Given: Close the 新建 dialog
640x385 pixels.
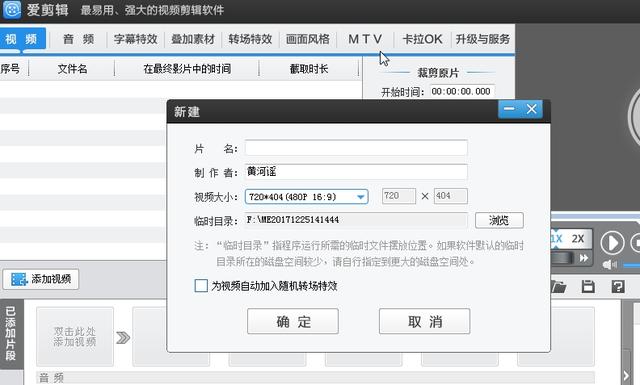Looking at the screenshot, I should click(x=531, y=109).
